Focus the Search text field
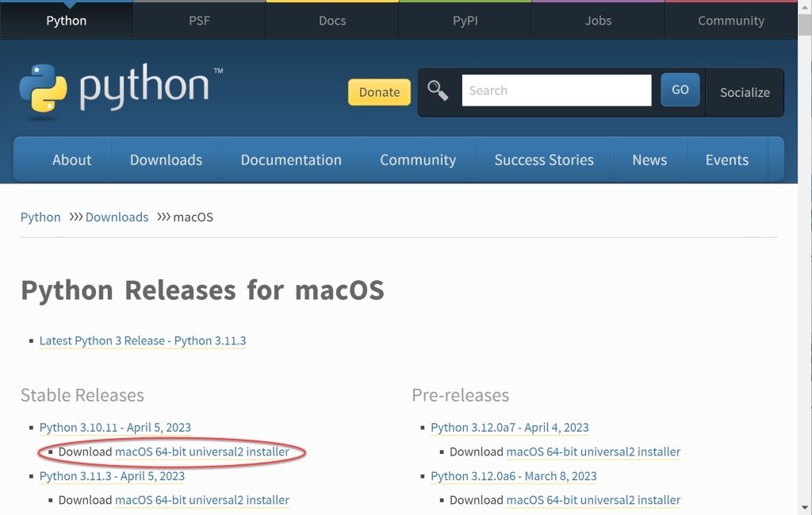The image size is (812, 515). [x=556, y=90]
